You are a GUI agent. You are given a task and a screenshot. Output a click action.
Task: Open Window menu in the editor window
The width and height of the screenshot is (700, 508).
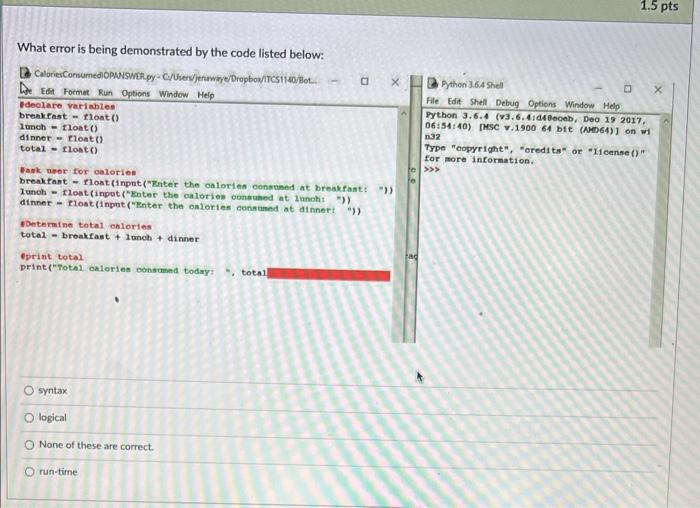(173, 94)
